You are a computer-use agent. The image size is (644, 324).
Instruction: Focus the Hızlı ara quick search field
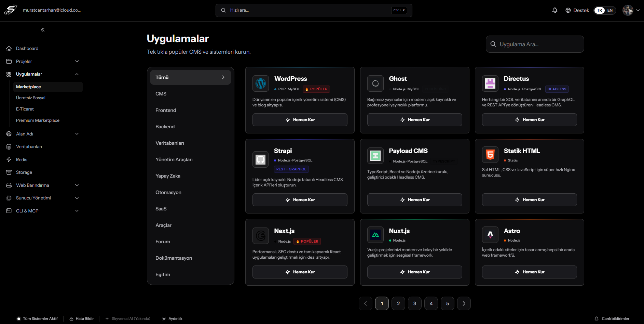tap(314, 10)
